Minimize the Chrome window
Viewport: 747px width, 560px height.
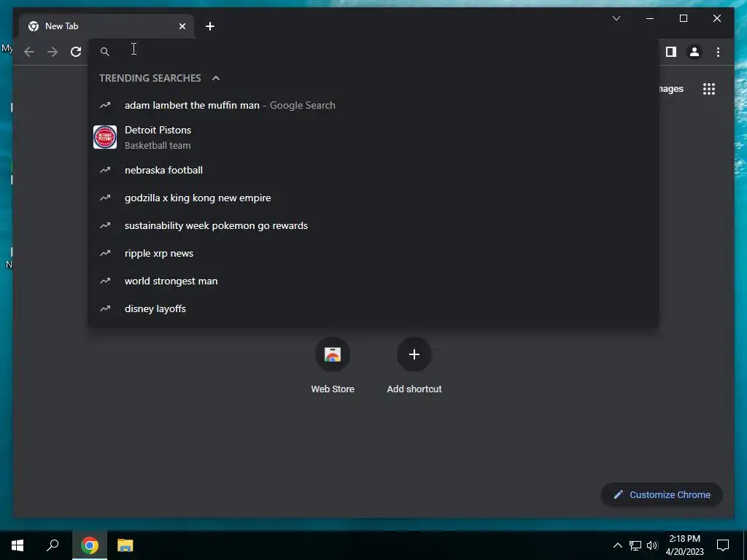650,18
